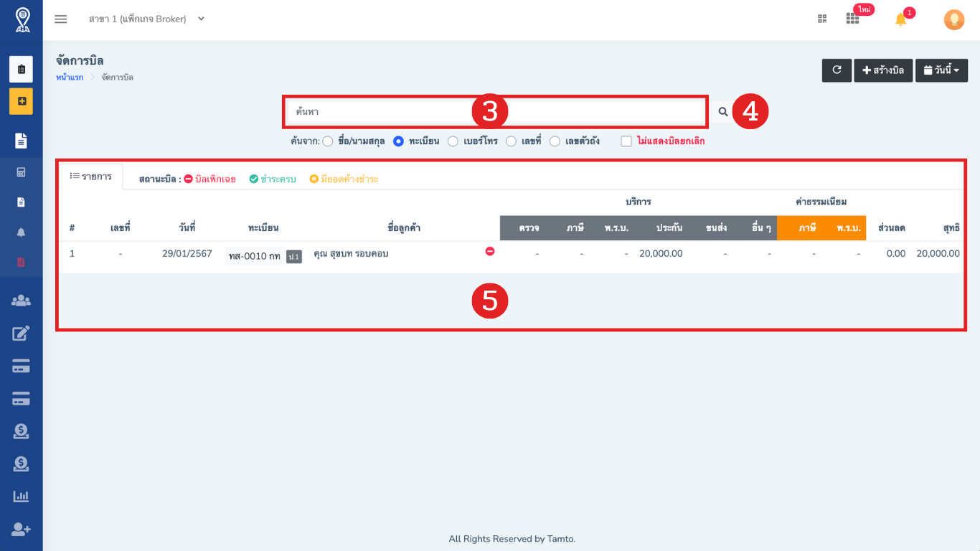The image size is (980, 551).
Task: Click the red status icon in the customer row
Action: tap(490, 251)
